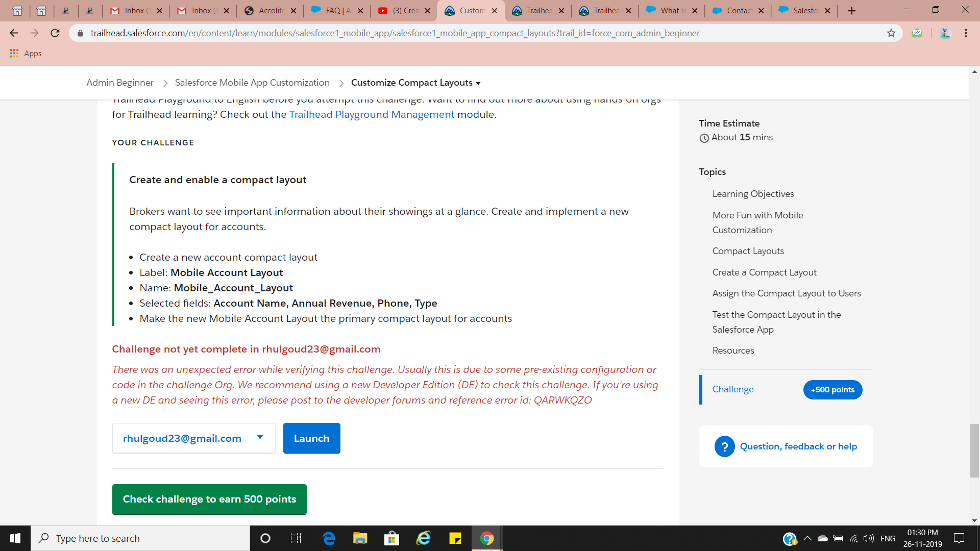This screenshot has width=980, height=551.
Task: Open the Trailhead Playground Management link
Action: [372, 115]
